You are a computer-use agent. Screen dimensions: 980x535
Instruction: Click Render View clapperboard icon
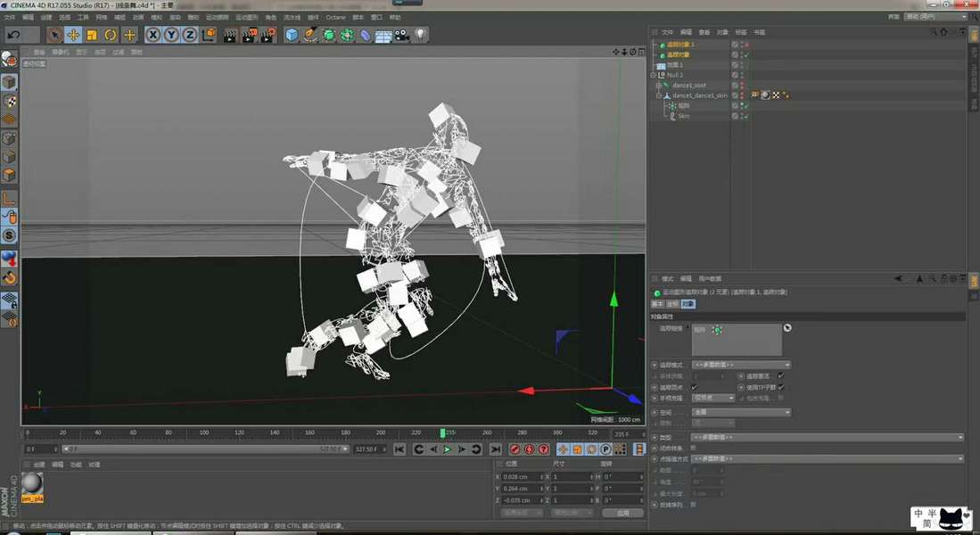click(230, 35)
